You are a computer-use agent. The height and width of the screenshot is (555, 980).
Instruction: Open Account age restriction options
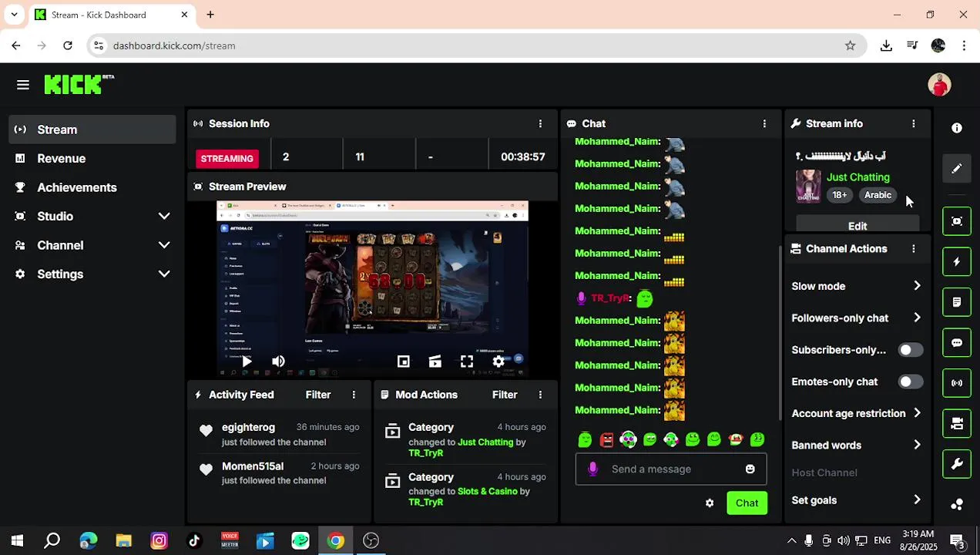click(x=857, y=413)
